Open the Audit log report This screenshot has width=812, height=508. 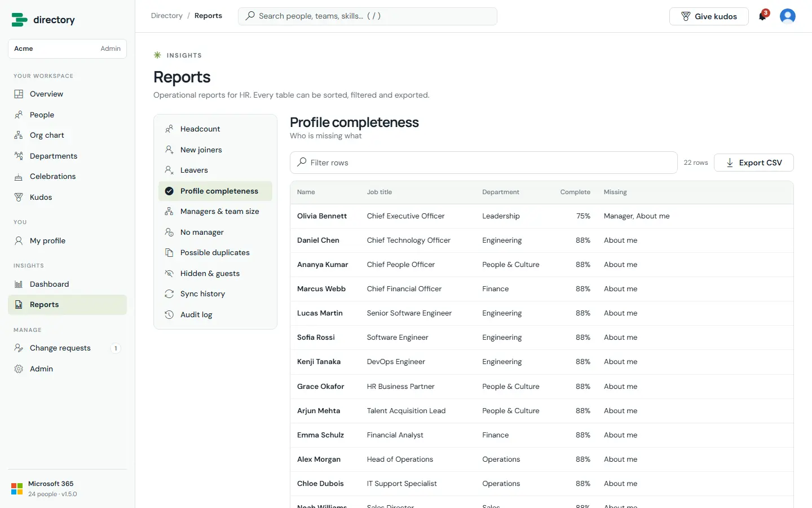pos(215,314)
